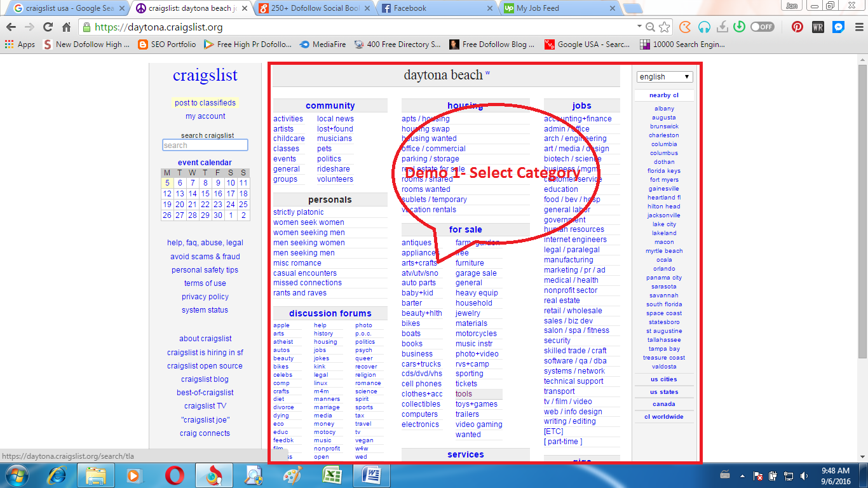Open the browser home page icon

[x=66, y=27]
